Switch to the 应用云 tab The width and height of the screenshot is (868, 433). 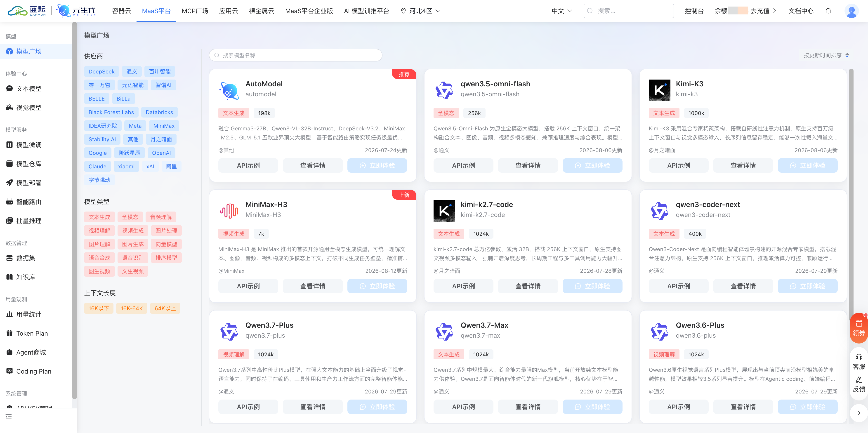(x=229, y=11)
